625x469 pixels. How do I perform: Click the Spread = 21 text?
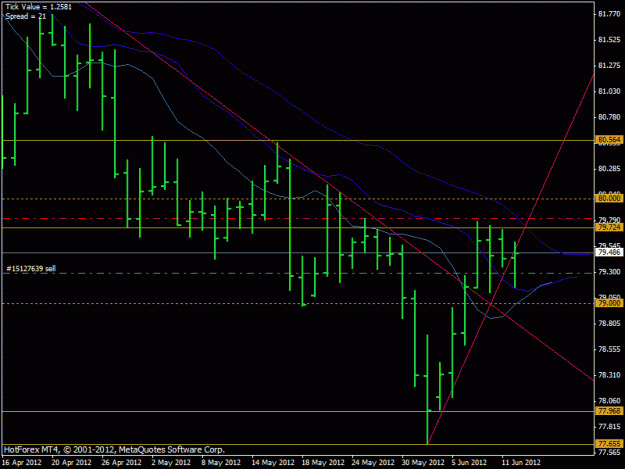tap(26, 16)
